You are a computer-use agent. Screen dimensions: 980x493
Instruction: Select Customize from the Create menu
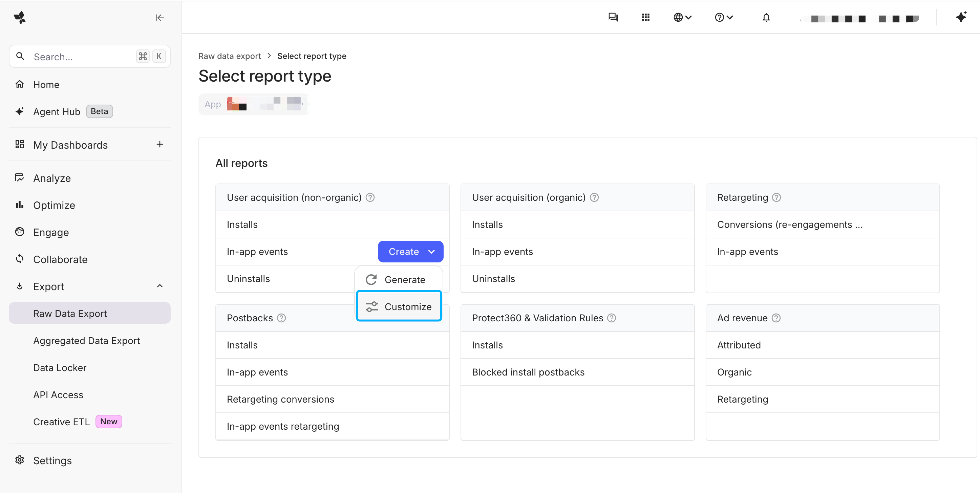click(399, 306)
